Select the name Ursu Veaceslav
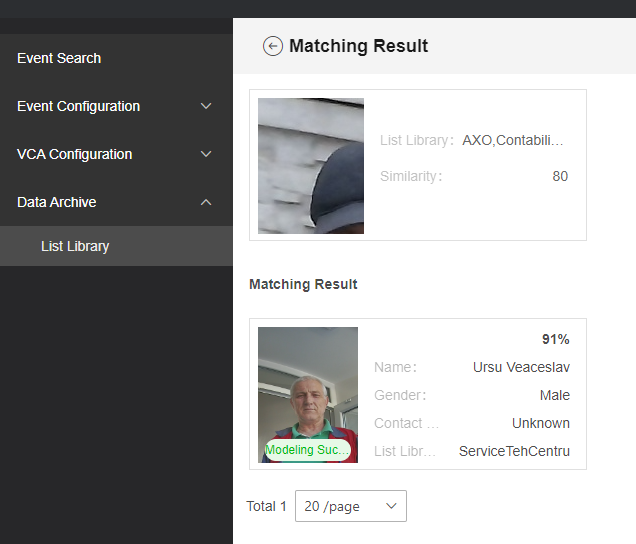The image size is (636, 544). click(x=521, y=367)
